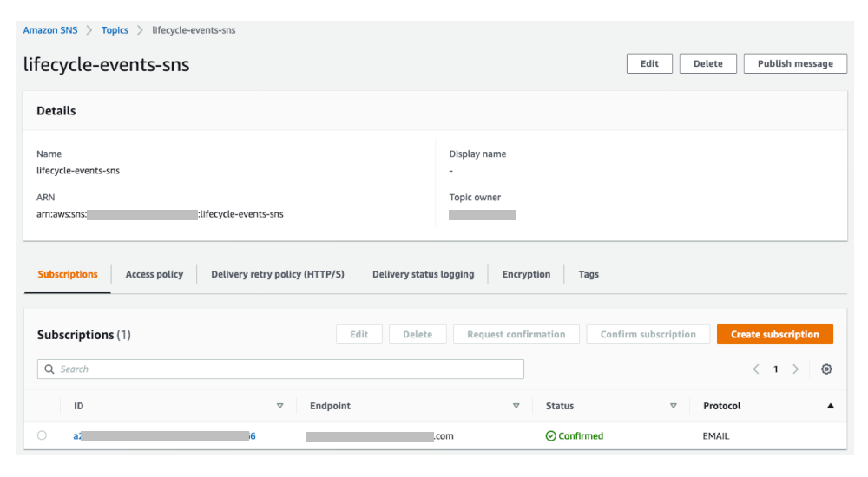
Task: Click the search magnifier icon
Action: pyautogui.click(x=49, y=369)
